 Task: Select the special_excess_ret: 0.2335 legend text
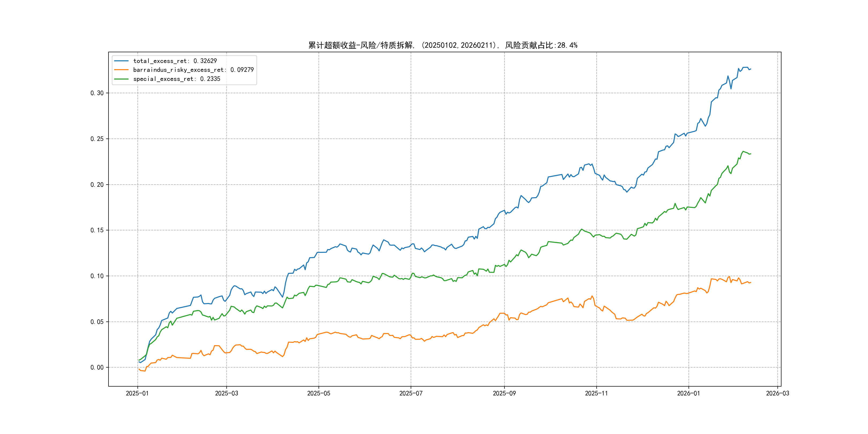[x=177, y=79]
